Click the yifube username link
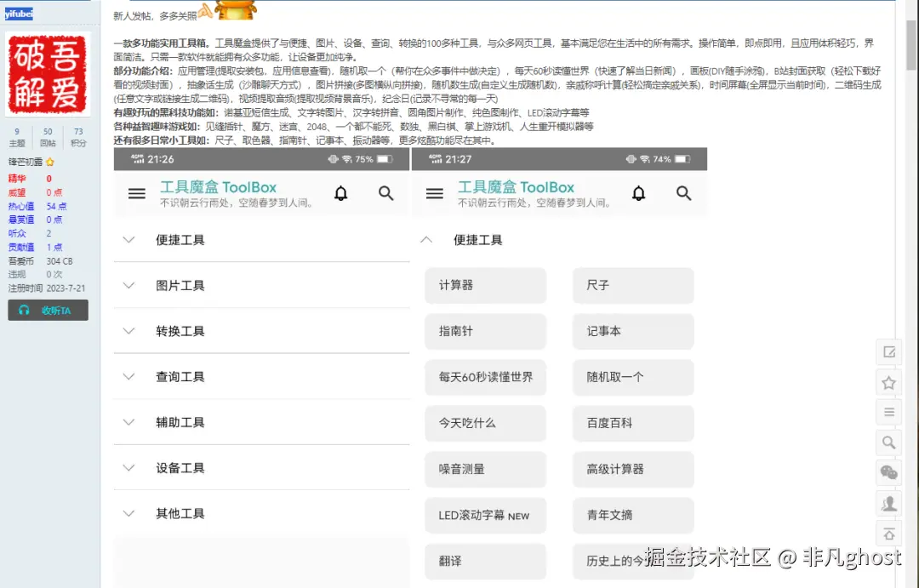Image resolution: width=919 pixels, height=588 pixels. pyautogui.click(x=19, y=14)
